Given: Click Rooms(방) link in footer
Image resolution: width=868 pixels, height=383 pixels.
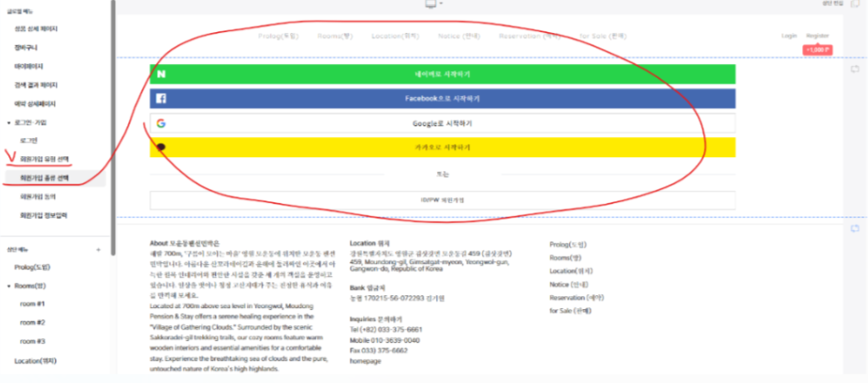Looking at the screenshot, I should 565,258.
